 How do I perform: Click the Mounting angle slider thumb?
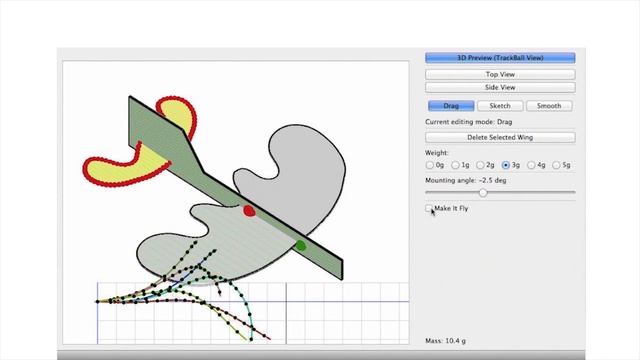[x=483, y=193]
